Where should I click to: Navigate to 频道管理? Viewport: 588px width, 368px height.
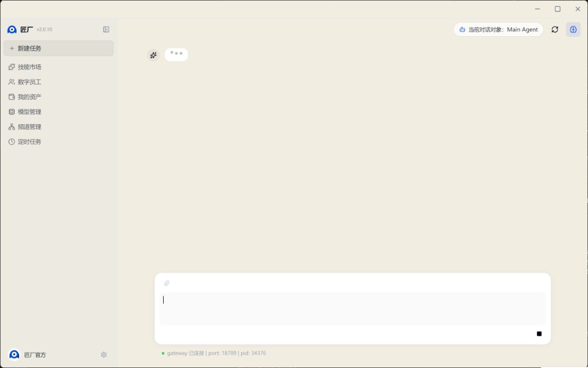29,126
